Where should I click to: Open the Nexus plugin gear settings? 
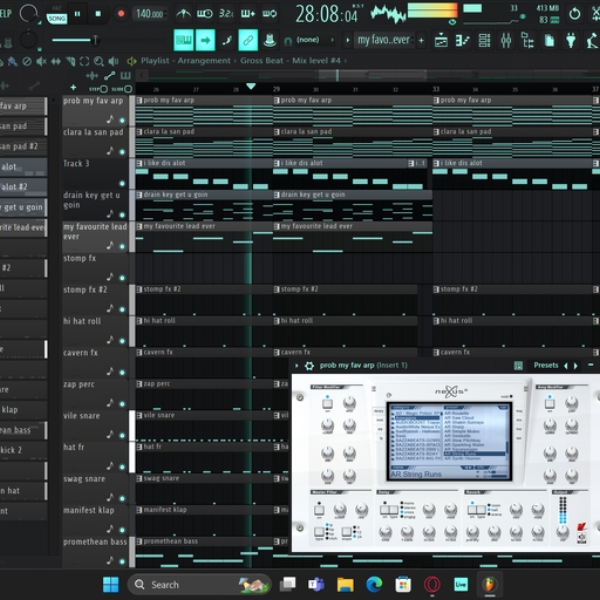pos(309,366)
